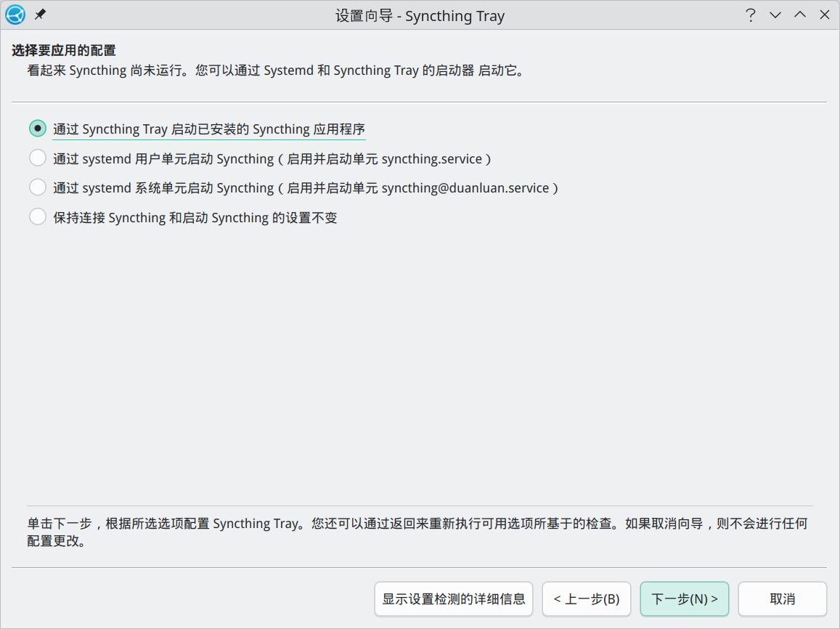Image resolution: width=840 pixels, height=629 pixels.
Task: Click the window title 设置向导 - Syncthing Tray
Action: coord(420,15)
